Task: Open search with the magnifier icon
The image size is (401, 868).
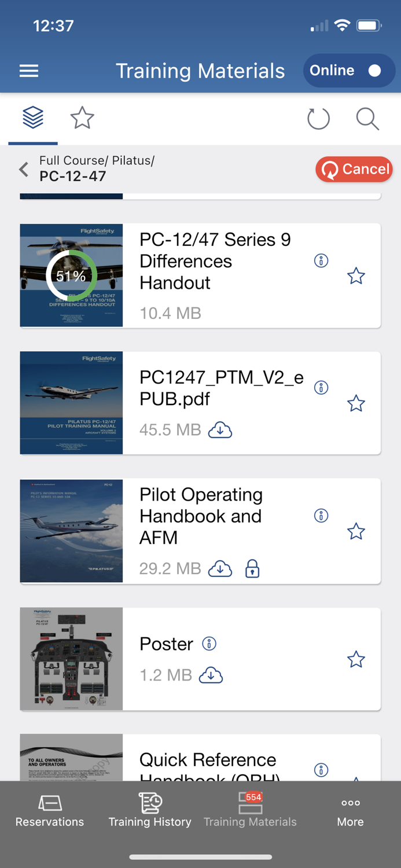Action: click(367, 119)
